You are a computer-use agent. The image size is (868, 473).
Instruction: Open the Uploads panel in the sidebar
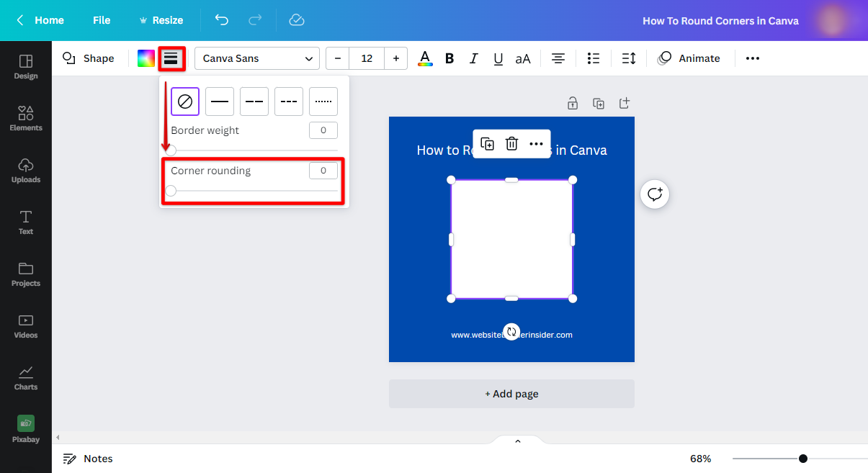[26, 170]
